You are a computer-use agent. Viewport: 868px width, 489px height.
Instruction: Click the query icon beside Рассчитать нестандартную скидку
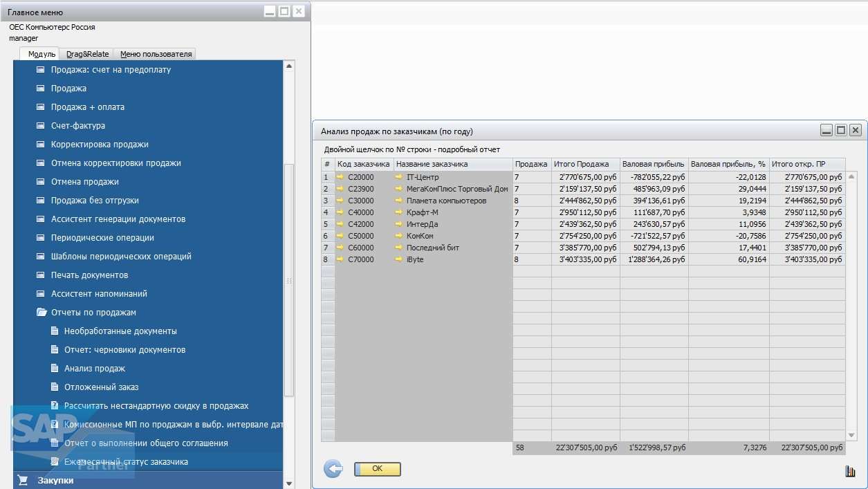pos(55,406)
